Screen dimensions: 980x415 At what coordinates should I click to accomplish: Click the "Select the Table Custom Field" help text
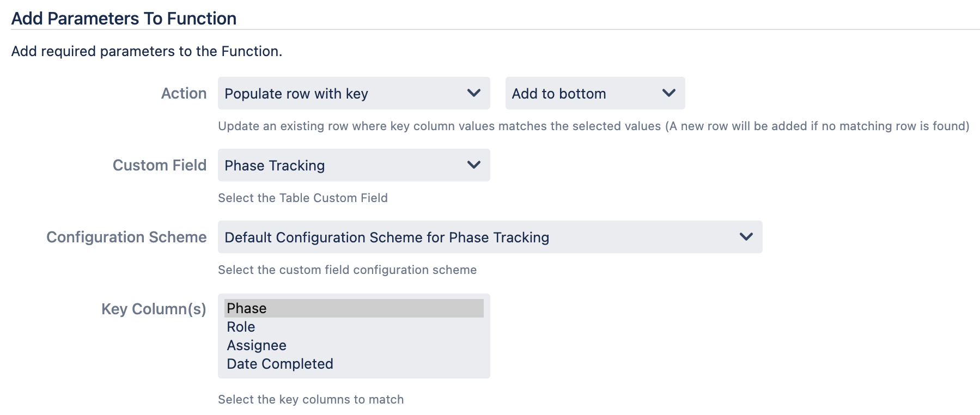point(302,198)
